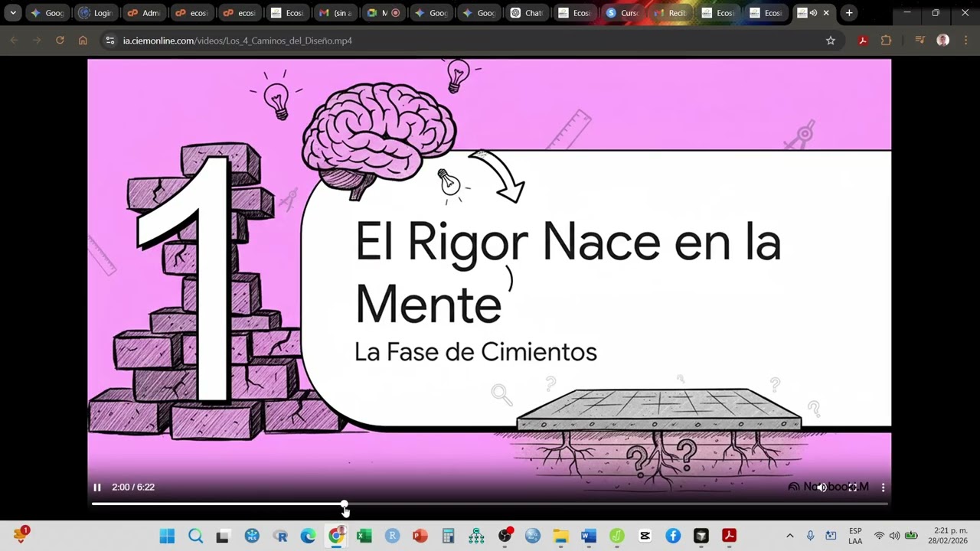Go to the browser home page
The width and height of the screenshot is (980, 551).
click(83, 41)
